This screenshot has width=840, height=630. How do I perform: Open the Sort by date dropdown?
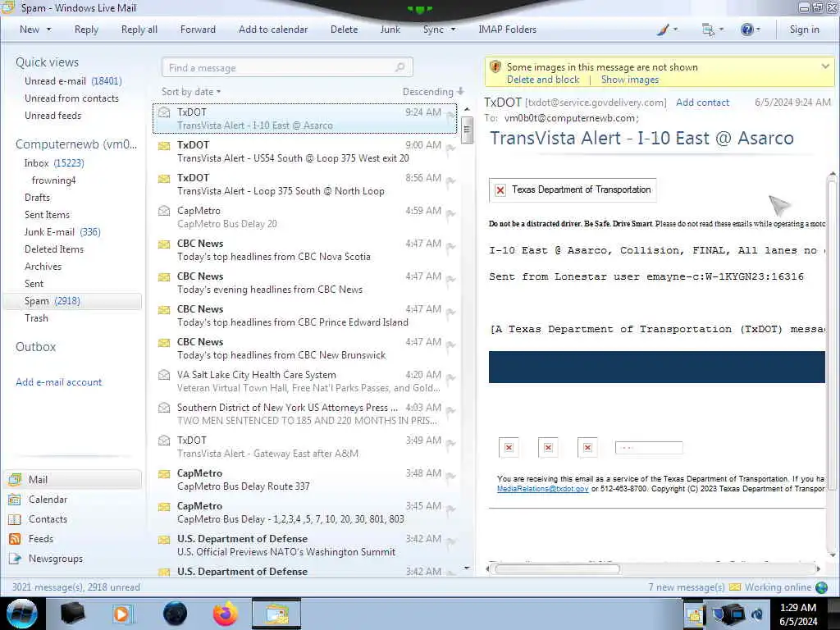click(190, 92)
